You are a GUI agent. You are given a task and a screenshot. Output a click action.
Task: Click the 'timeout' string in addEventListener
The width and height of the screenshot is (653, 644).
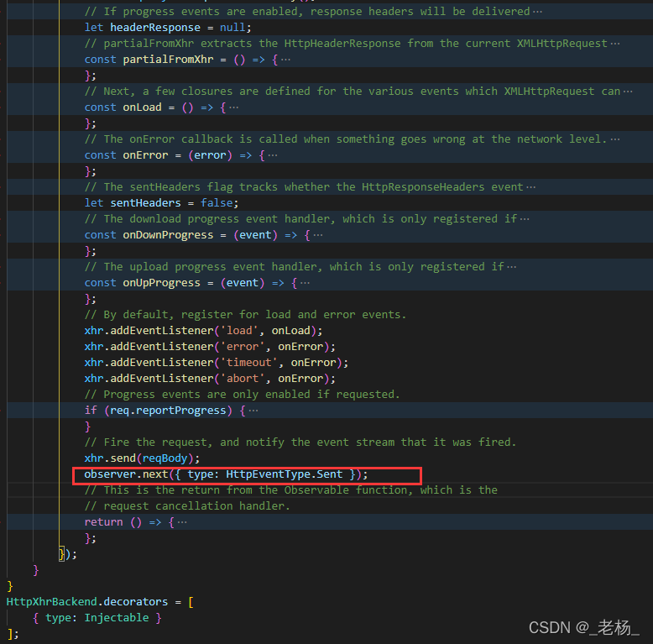coord(248,363)
